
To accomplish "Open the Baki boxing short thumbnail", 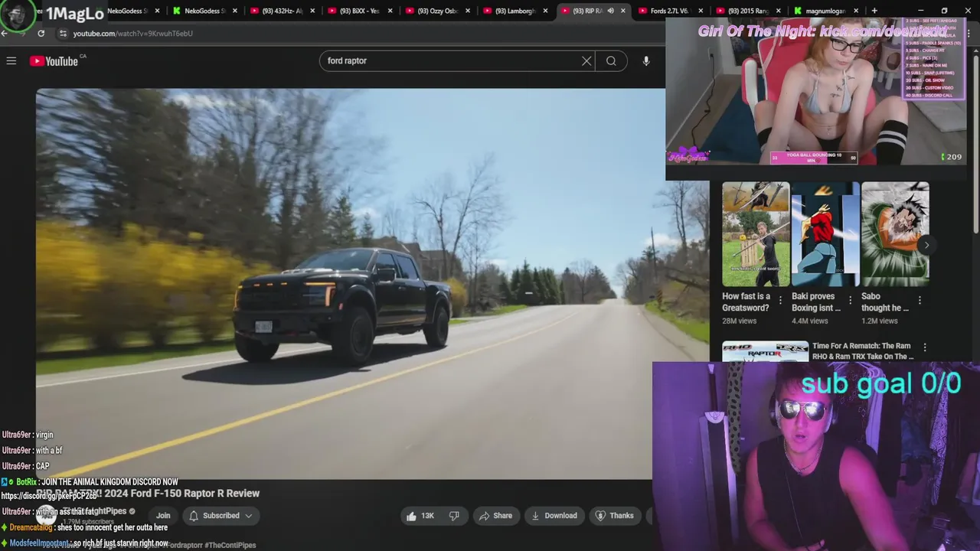I will pyautogui.click(x=825, y=234).
